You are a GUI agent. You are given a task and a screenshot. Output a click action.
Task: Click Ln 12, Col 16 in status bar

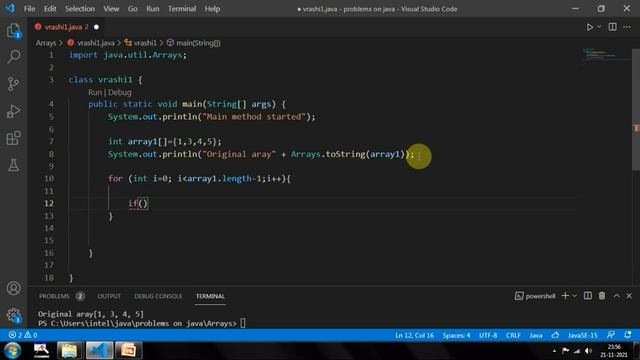point(414,335)
